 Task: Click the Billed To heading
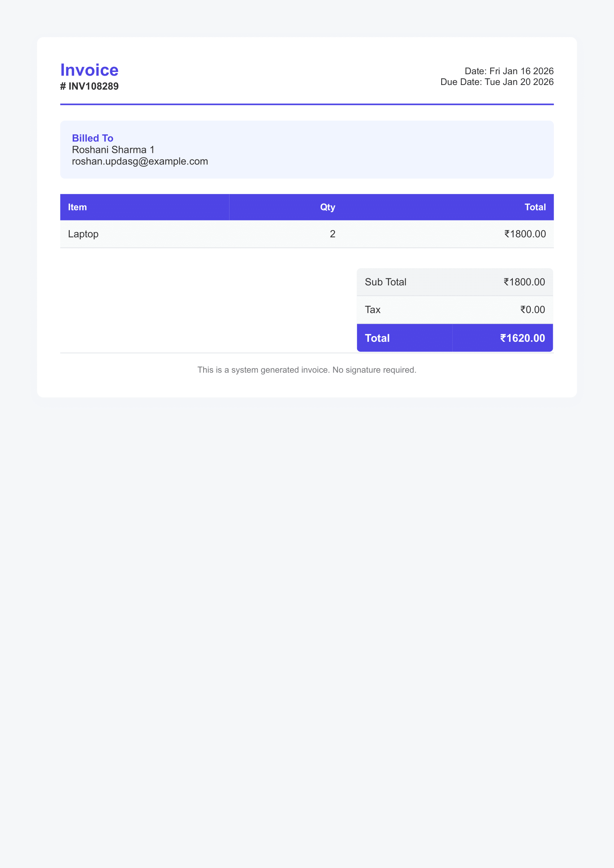(x=93, y=138)
